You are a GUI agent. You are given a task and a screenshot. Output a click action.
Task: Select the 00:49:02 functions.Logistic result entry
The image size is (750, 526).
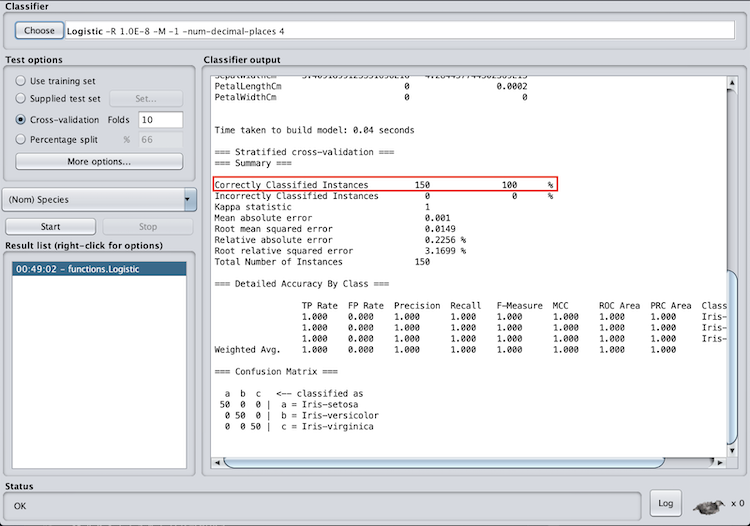99,269
